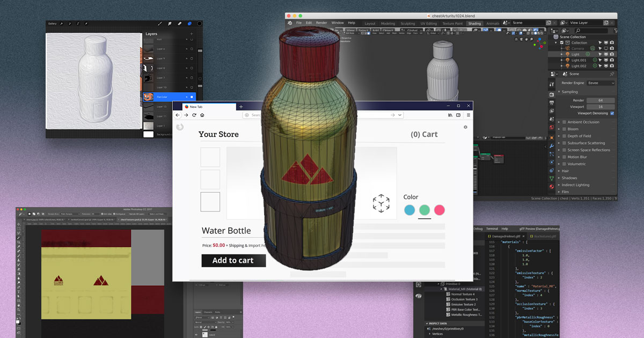Viewport: 644px width, 338px height.
Task: Enable the Bloom checkbox in render settings
Action: click(564, 129)
